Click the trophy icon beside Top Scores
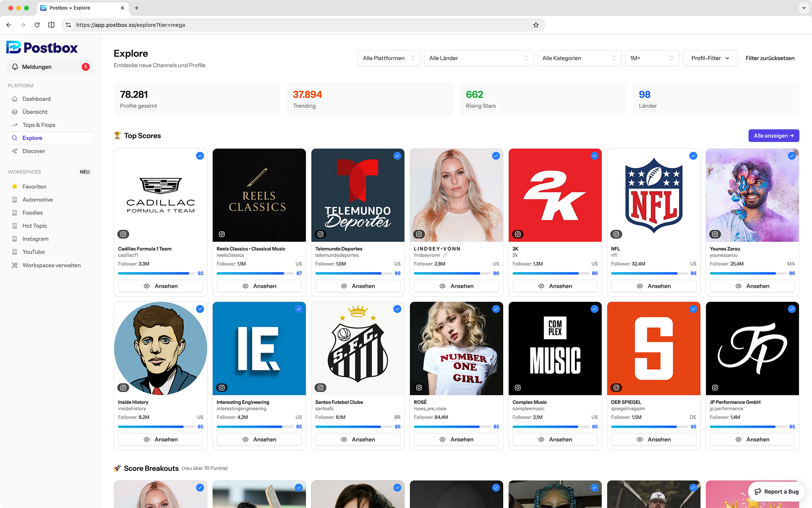 coord(117,136)
